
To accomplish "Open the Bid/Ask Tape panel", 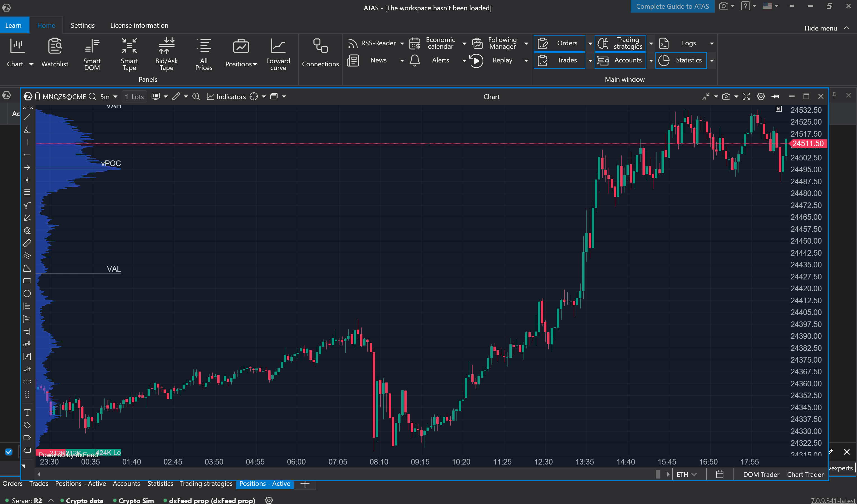I will (x=166, y=54).
